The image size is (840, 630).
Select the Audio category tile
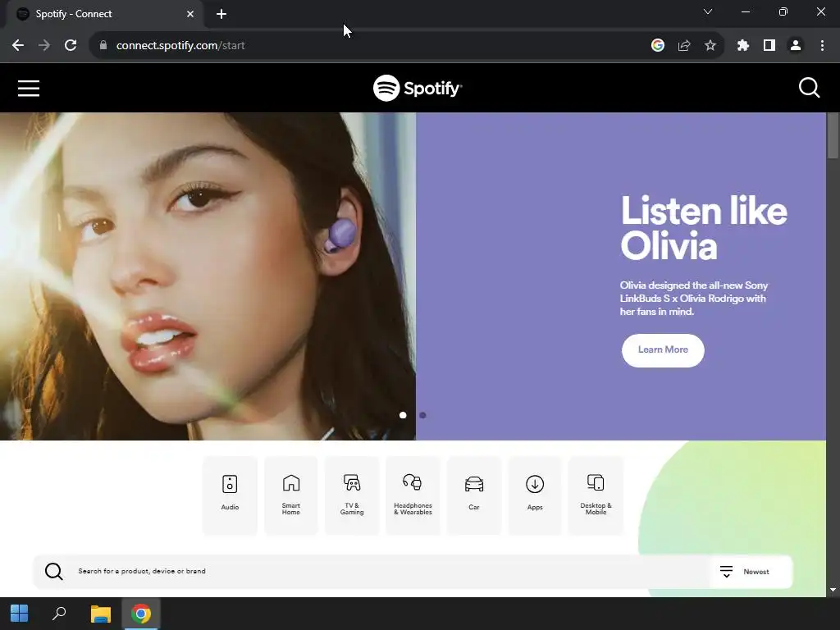coord(230,495)
